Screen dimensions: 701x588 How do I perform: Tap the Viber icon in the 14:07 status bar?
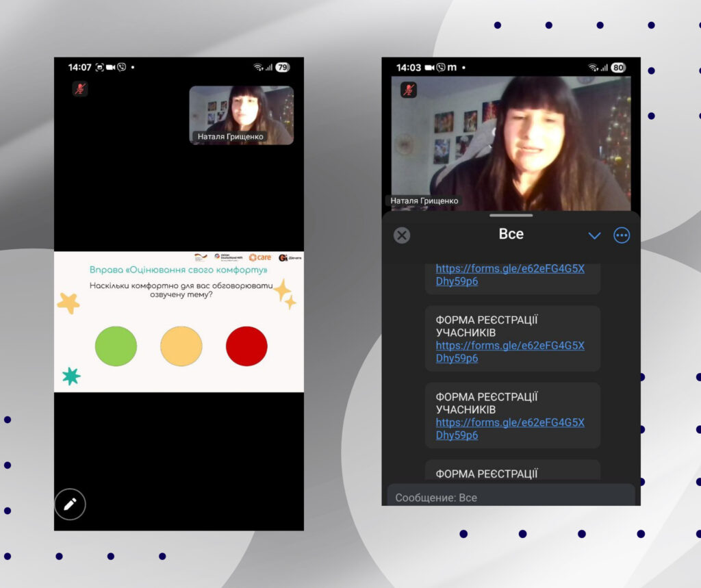coord(122,67)
